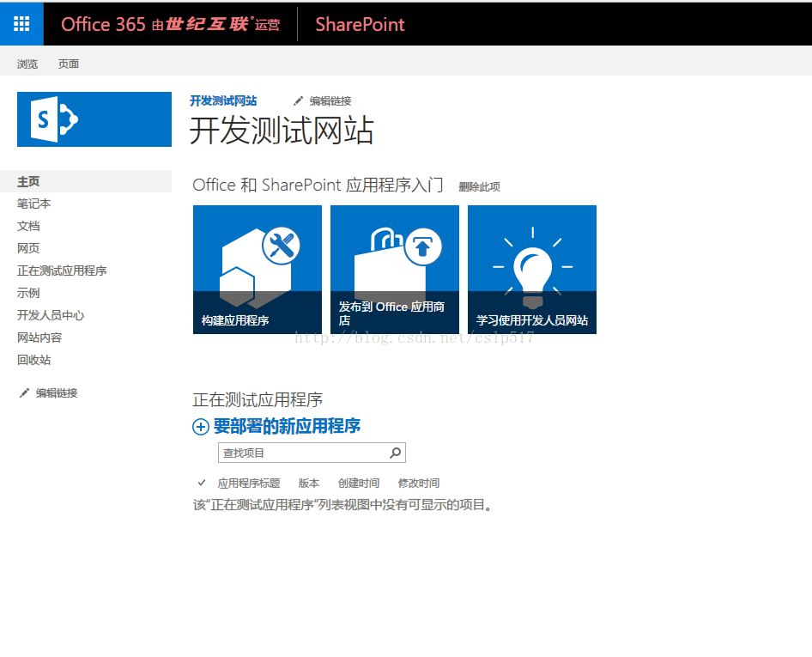The image size is (812, 657).
Task: Click the SharePoint site logo
Action: click(x=94, y=119)
